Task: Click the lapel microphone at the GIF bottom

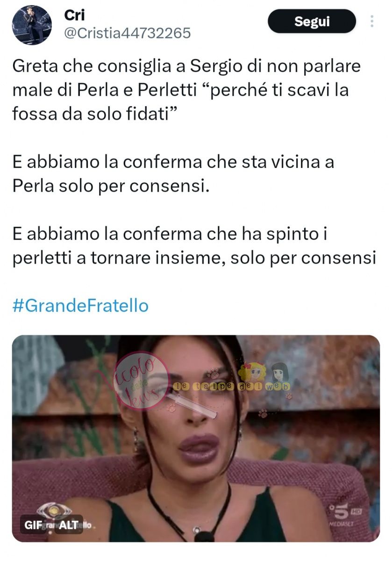Action: coord(204,535)
